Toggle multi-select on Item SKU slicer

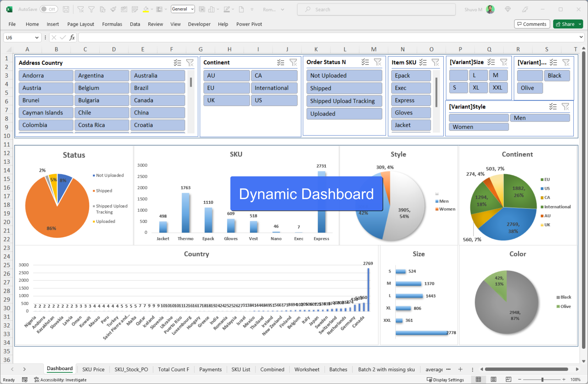click(423, 63)
